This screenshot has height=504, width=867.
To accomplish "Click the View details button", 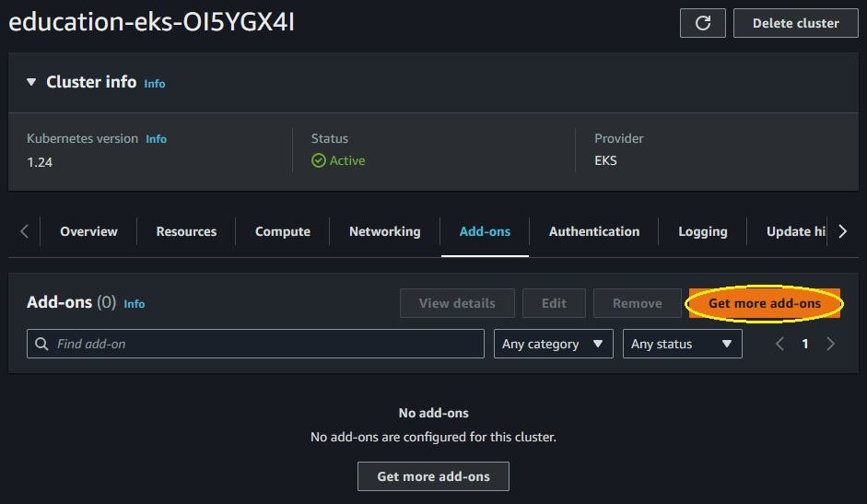I will coord(457,303).
